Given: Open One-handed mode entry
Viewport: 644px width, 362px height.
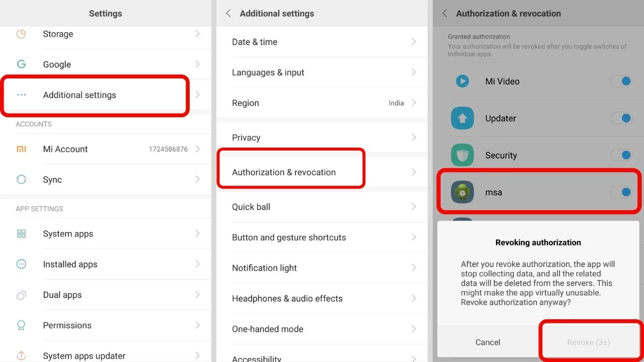Looking at the screenshot, I should (322, 329).
